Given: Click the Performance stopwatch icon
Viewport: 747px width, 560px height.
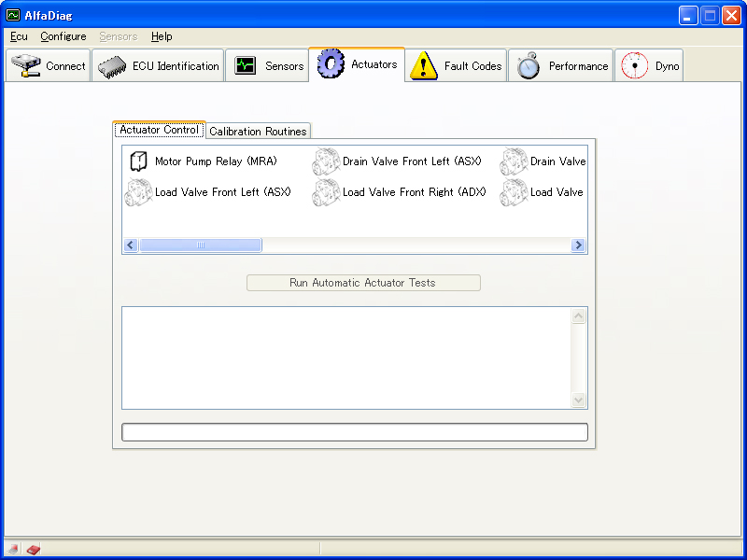Looking at the screenshot, I should (529, 65).
